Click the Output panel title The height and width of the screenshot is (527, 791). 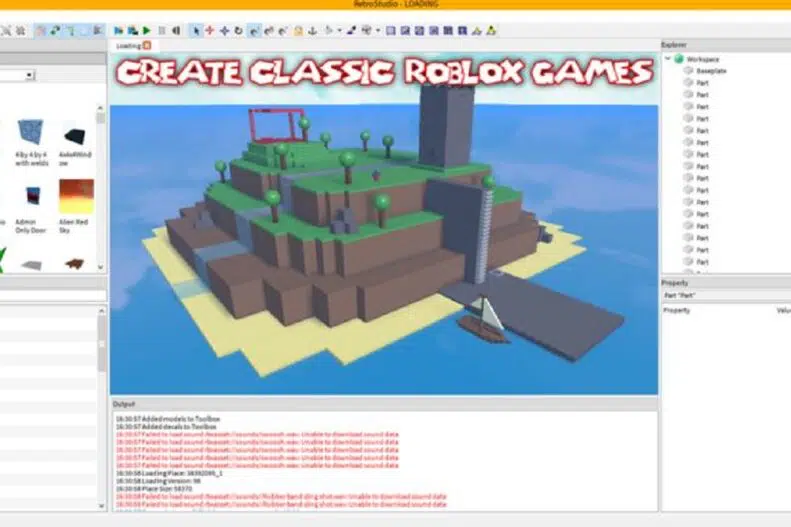124,404
